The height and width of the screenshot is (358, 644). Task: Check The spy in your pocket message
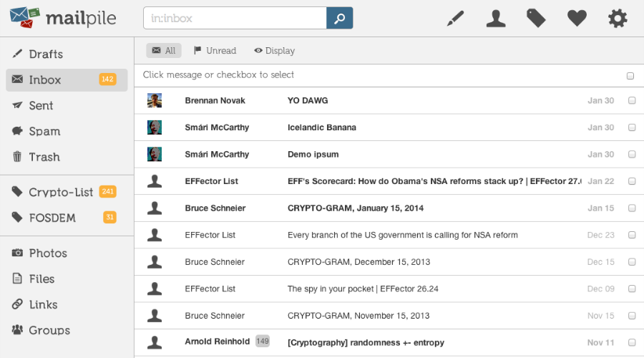[x=632, y=289]
